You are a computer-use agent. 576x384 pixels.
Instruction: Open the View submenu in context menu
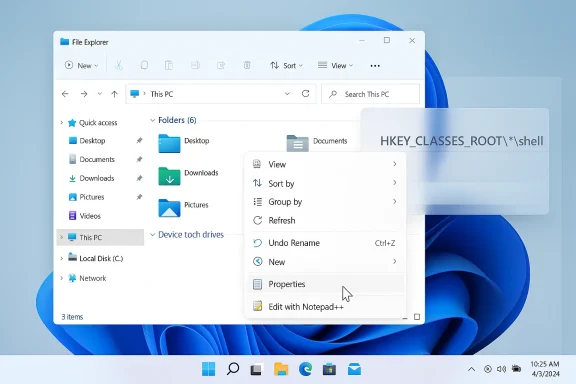tap(325, 164)
